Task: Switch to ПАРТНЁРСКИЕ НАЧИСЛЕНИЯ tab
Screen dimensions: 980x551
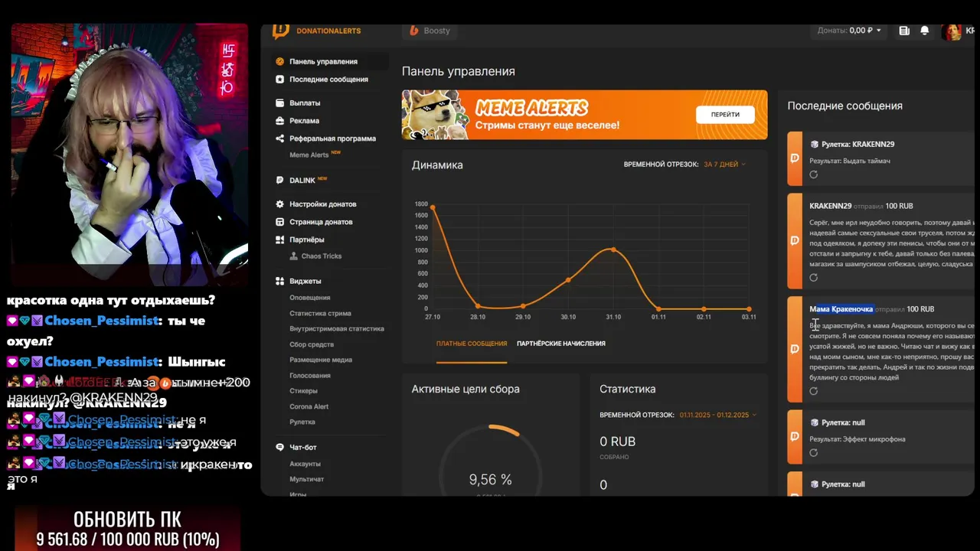Action: [x=561, y=344]
